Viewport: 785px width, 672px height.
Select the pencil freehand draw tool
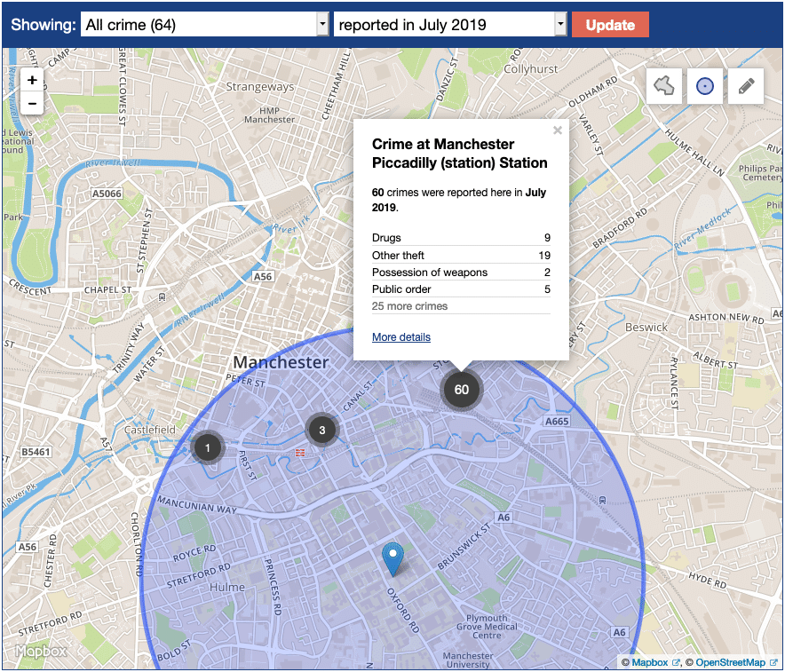[746, 86]
